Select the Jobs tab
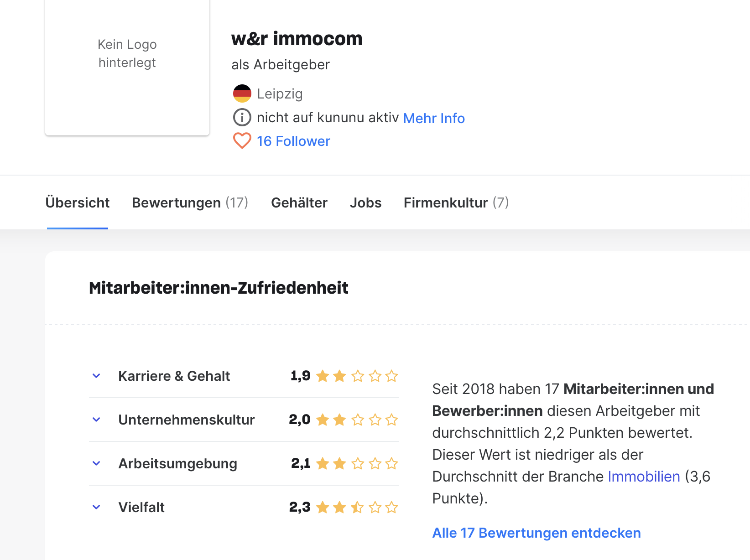 click(365, 202)
